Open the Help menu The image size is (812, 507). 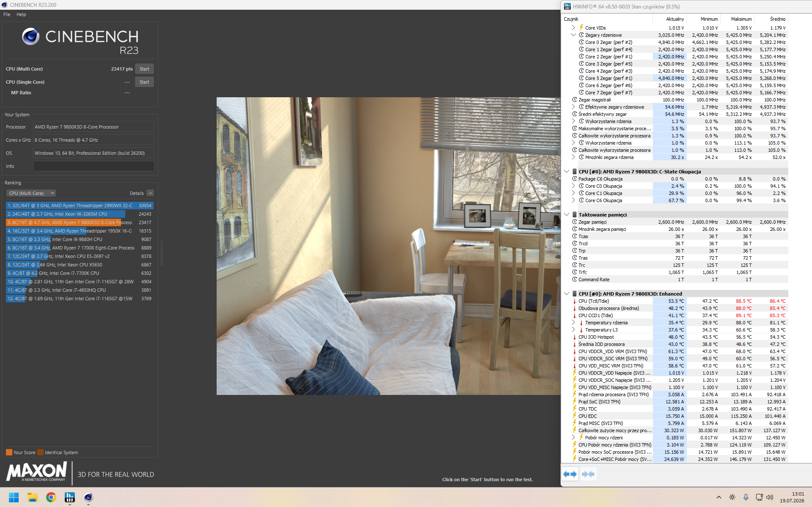tap(21, 14)
